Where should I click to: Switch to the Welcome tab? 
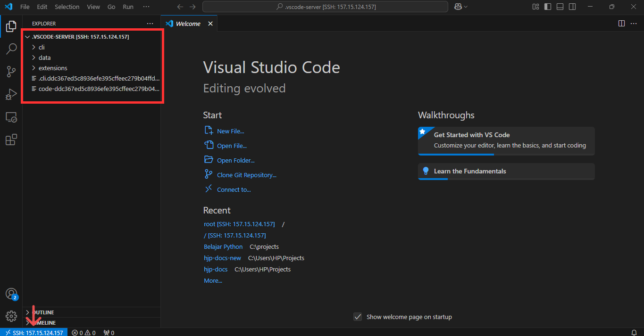[188, 23]
